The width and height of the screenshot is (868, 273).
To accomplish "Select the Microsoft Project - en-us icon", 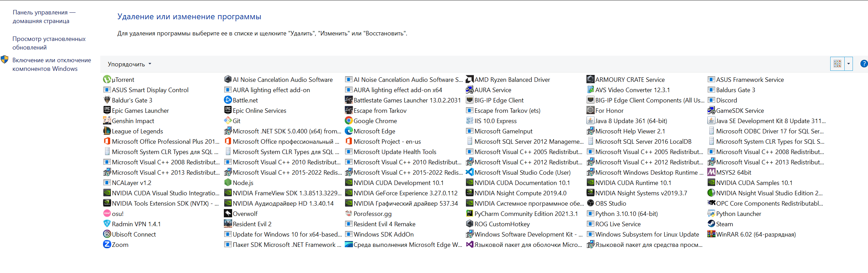I will pyautogui.click(x=349, y=141).
